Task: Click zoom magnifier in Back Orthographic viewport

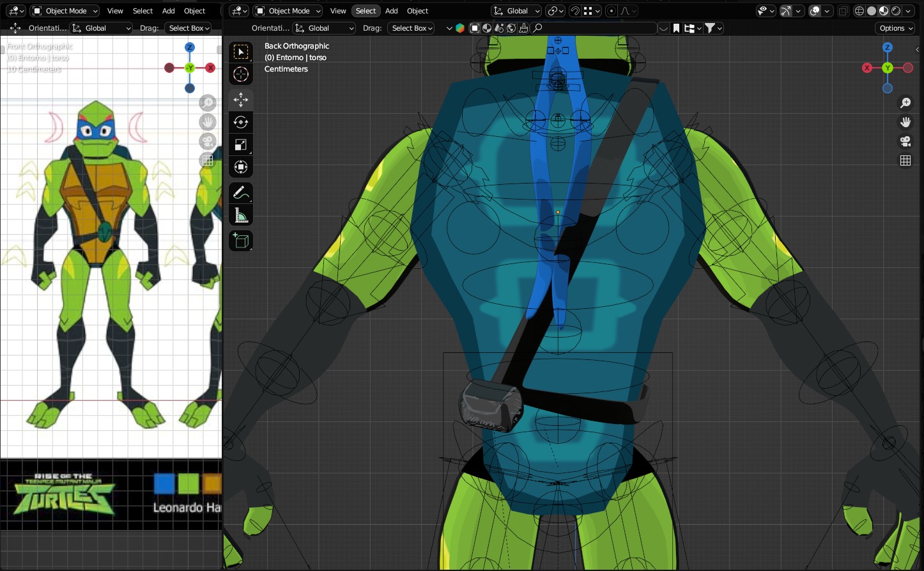Action: 905,103
